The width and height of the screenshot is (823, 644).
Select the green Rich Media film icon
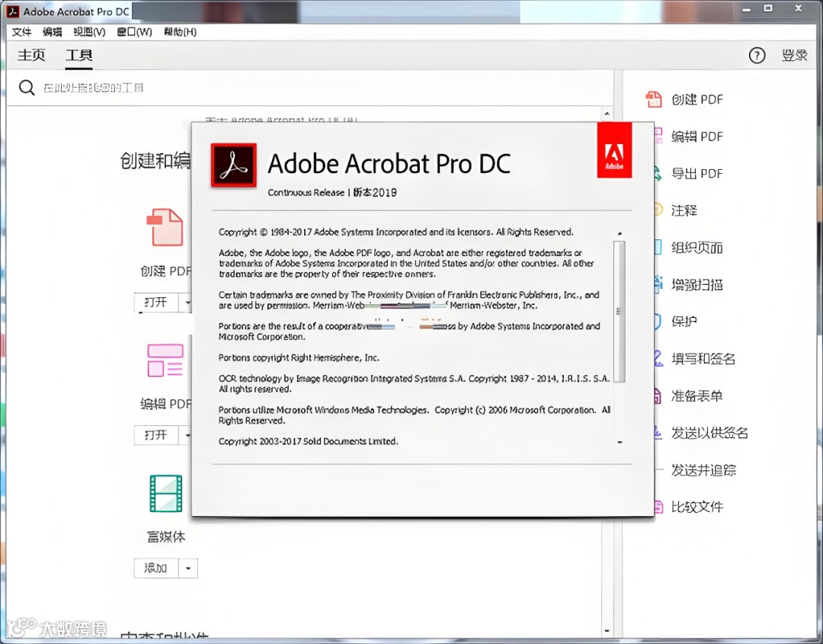click(166, 493)
